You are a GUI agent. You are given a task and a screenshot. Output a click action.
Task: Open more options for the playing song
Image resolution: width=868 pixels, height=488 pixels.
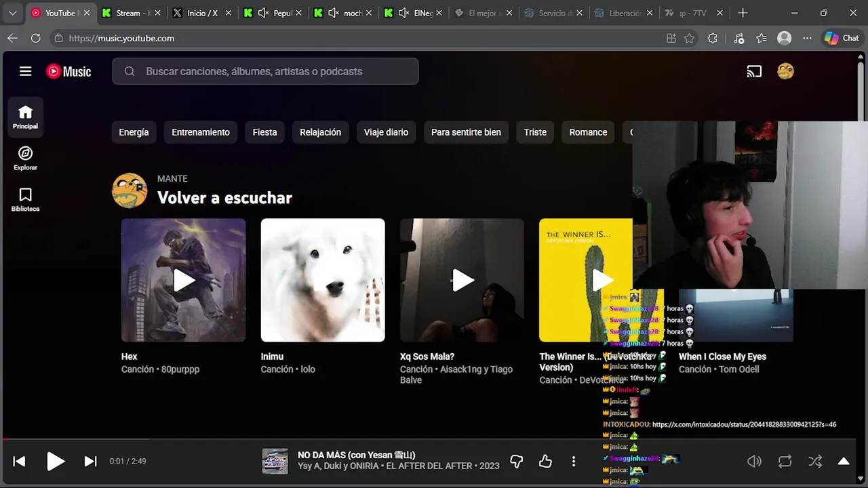[x=574, y=462]
